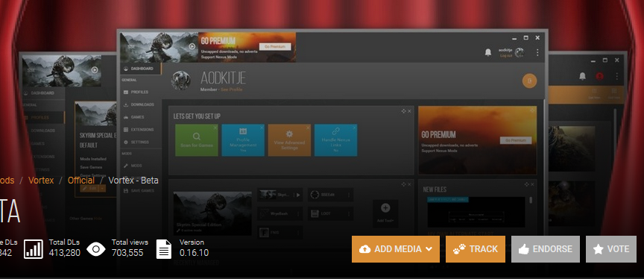Endorse this mod with ENDORSE button
Image resolution: width=644 pixels, height=279 pixels.
pyautogui.click(x=545, y=249)
